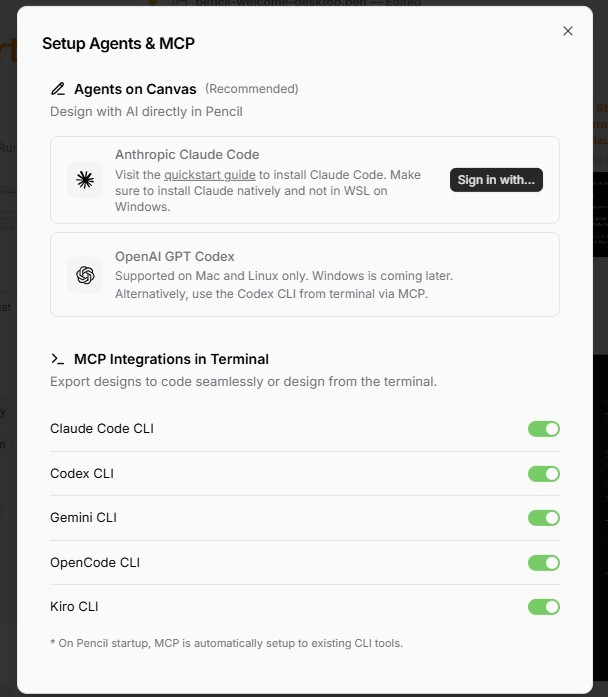Click the MCP Integrations in Terminal heading

pos(171,359)
